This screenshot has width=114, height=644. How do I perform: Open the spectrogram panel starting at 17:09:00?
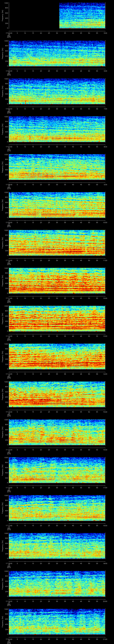point(57,205)
